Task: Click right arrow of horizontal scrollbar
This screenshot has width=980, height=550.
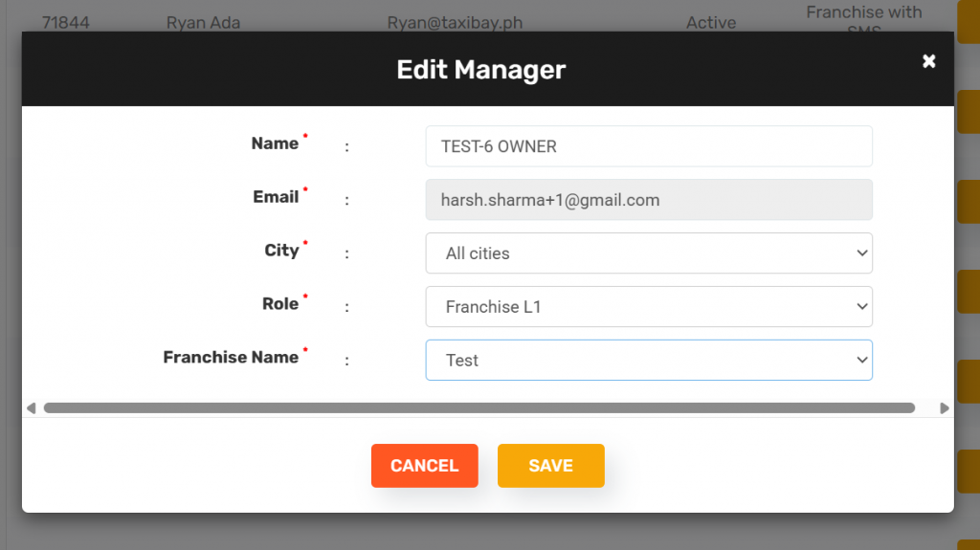Action: pyautogui.click(x=945, y=408)
